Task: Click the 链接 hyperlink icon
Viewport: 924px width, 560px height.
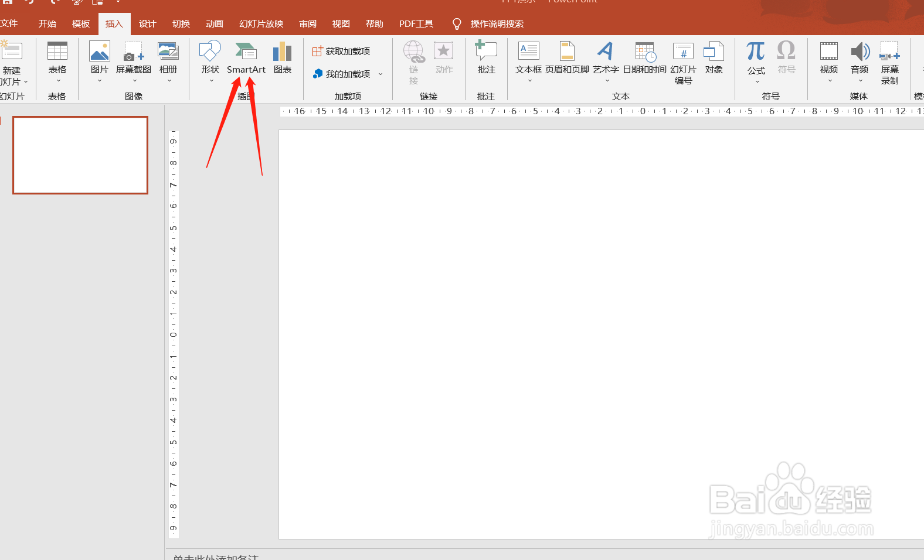Action: (414, 51)
